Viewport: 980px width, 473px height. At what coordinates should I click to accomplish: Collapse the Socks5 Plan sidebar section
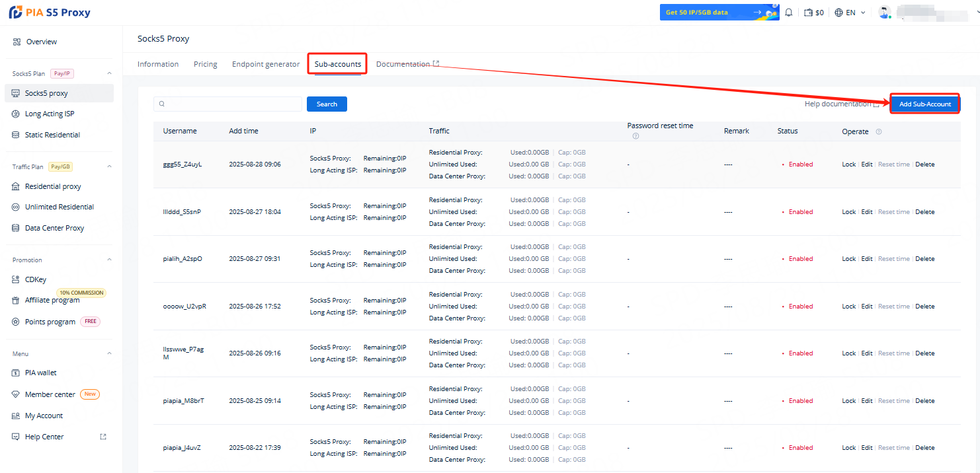pos(109,74)
